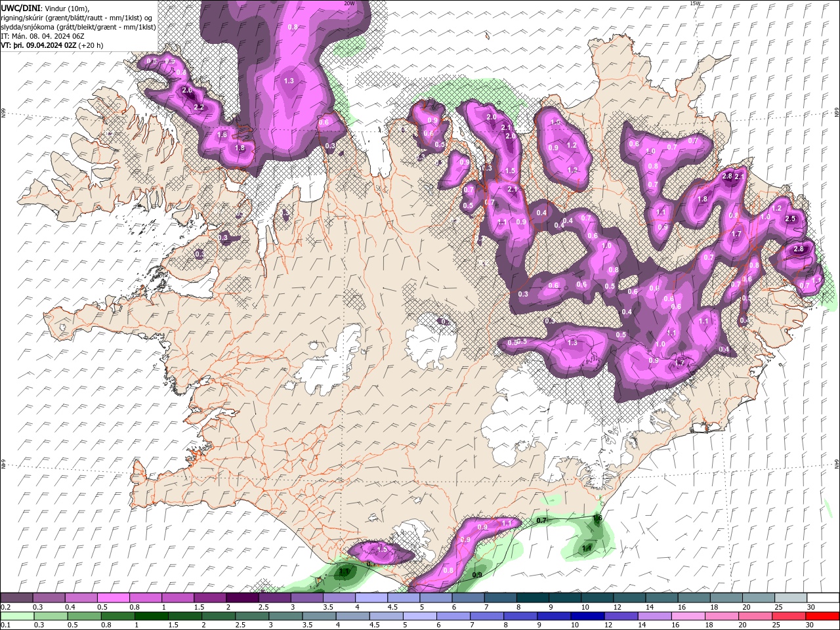The width and height of the screenshot is (840, 630).
Task: Click the green 1.6 rain value near southeast coast
Action: (597, 518)
